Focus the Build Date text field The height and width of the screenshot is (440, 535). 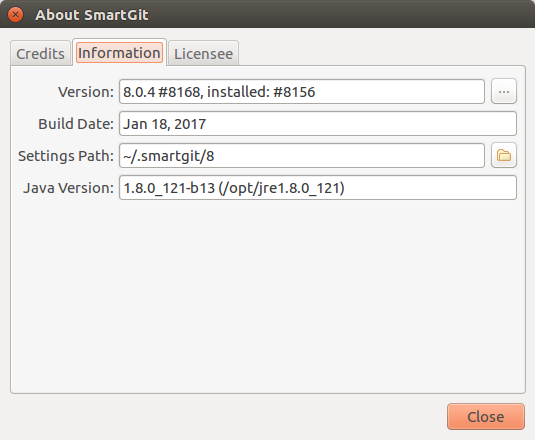click(318, 123)
